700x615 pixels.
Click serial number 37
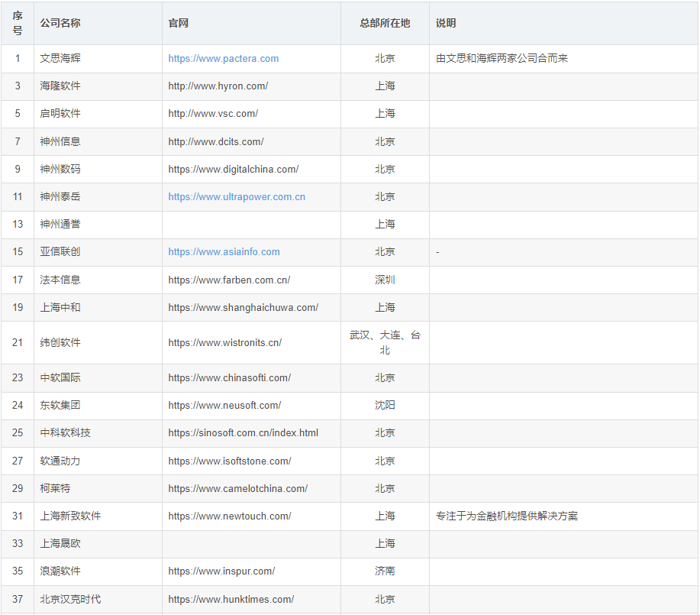click(18, 600)
